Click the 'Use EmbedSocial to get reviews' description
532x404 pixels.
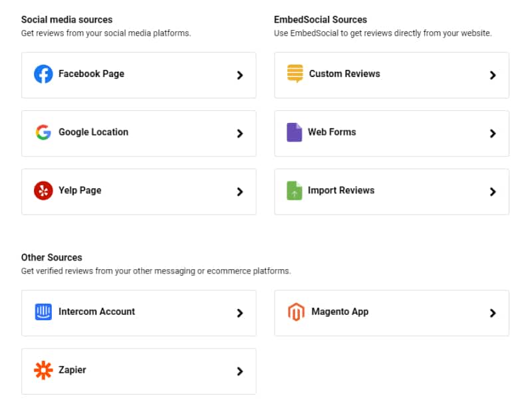pyautogui.click(x=383, y=33)
